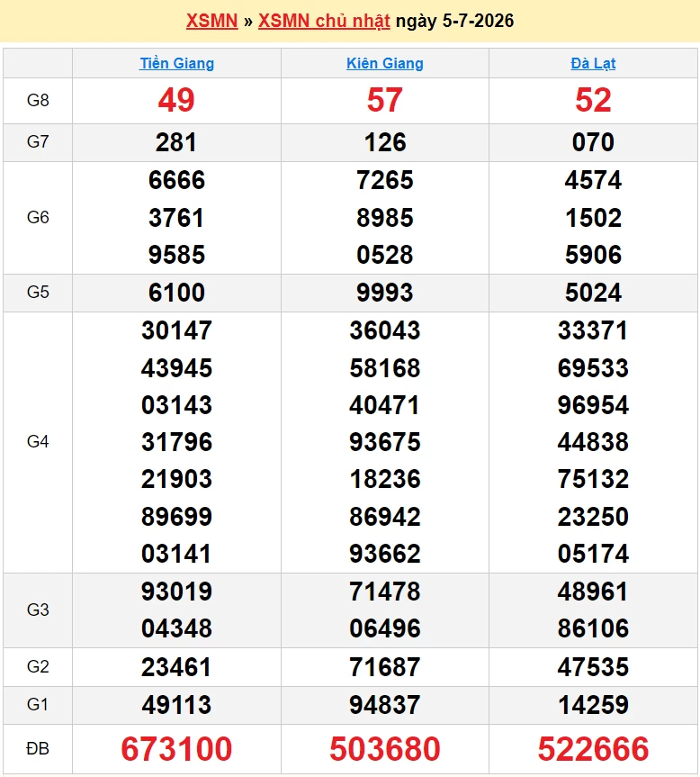
Task: Select G4 number 18236
Action: pyautogui.click(x=385, y=479)
